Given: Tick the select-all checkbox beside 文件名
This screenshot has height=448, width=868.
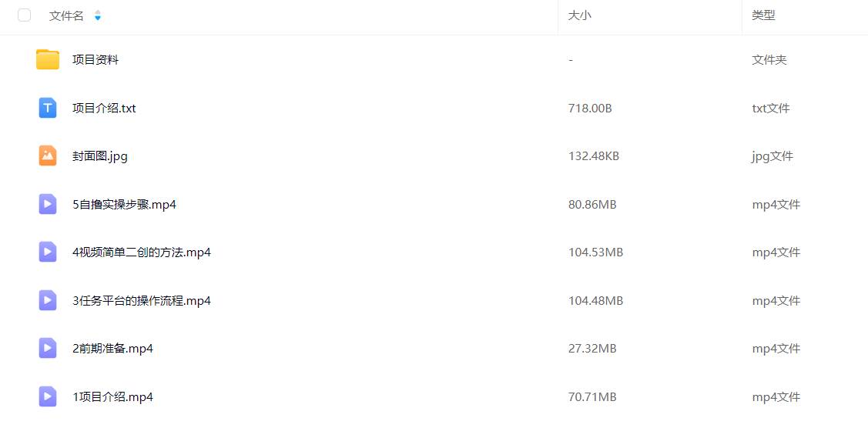Looking at the screenshot, I should tap(25, 15).
